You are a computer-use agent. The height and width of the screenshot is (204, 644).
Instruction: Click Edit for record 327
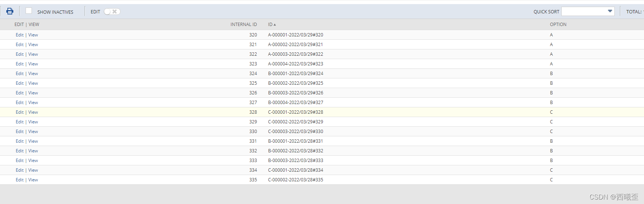click(20, 103)
